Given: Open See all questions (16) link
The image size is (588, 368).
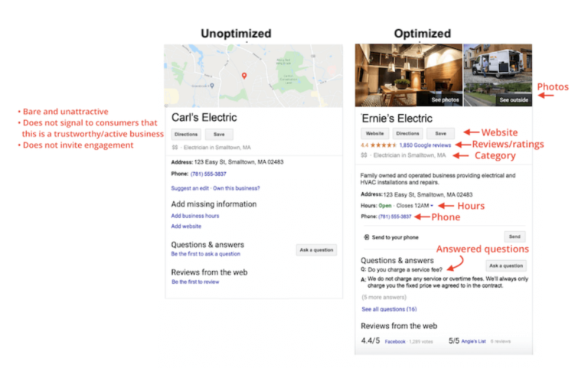Looking at the screenshot, I should pyautogui.click(x=389, y=309).
